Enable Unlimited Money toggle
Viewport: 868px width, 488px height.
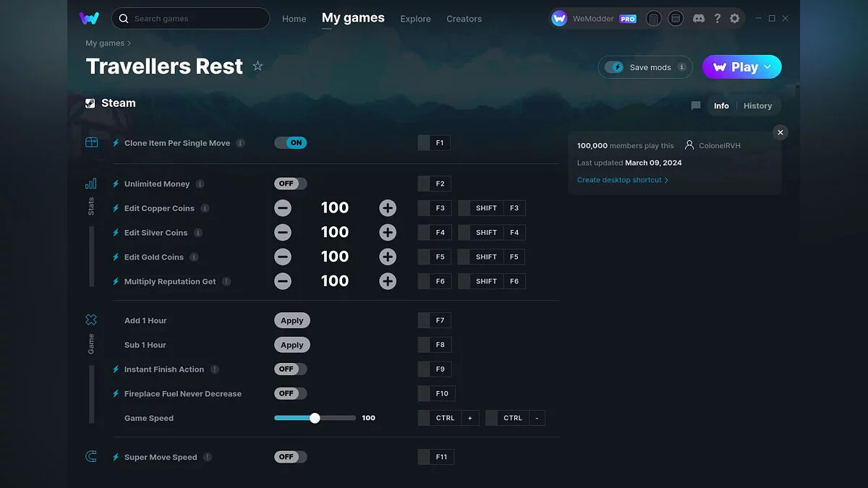(291, 184)
